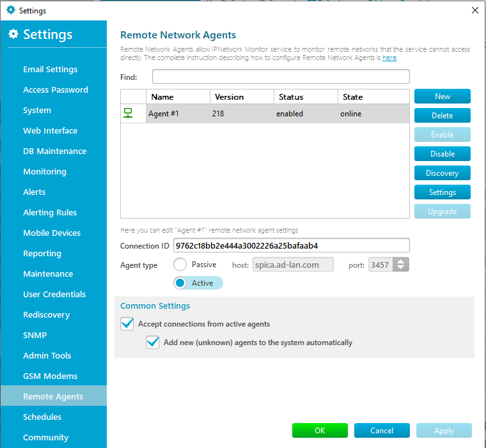Close the Settings dialog window
486x448 pixels.
[x=475, y=10]
